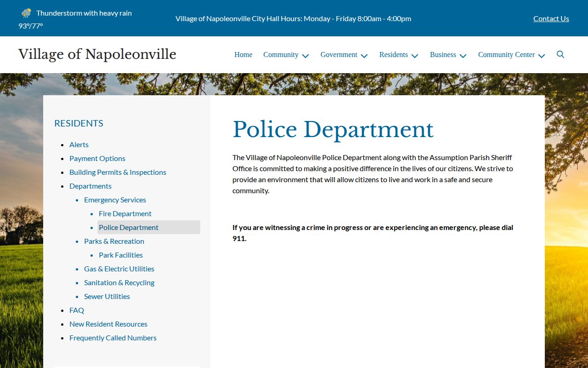
Task: Open the Community nav item
Action: coord(281,54)
